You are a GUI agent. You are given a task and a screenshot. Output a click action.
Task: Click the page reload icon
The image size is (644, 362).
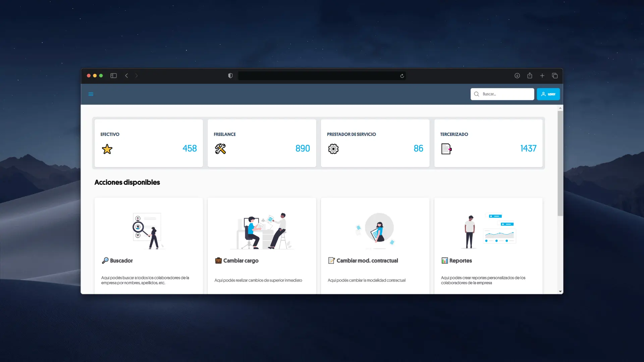pos(402,76)
